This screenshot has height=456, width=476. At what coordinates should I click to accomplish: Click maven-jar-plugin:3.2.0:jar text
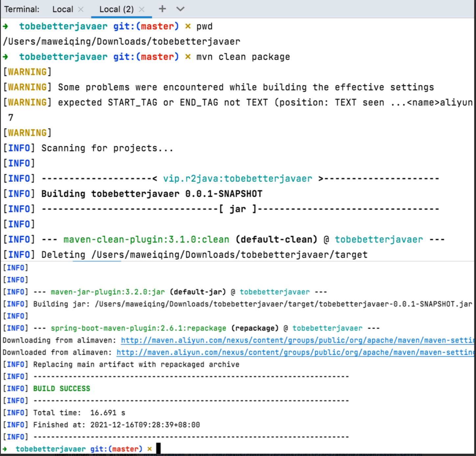coord(107,292)
